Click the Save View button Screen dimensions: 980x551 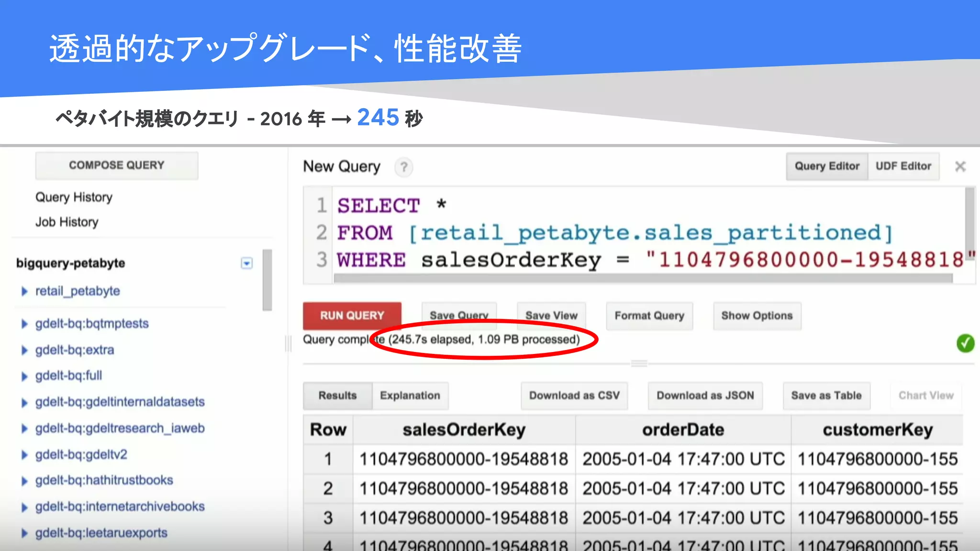click(551, 316)
